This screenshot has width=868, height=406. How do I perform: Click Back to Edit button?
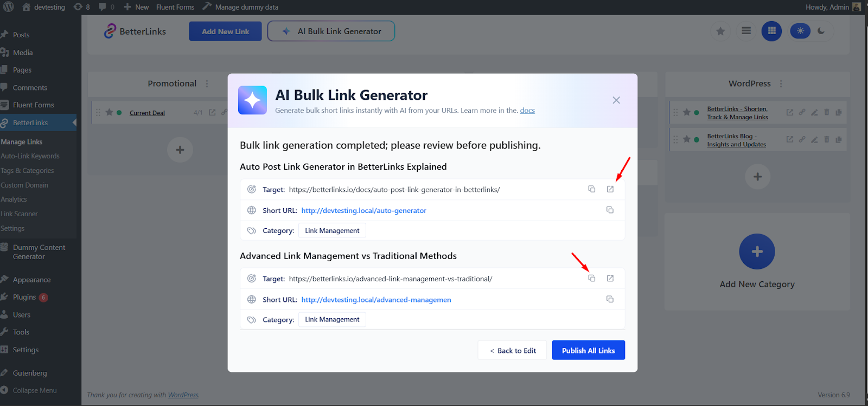pos(513,350)
